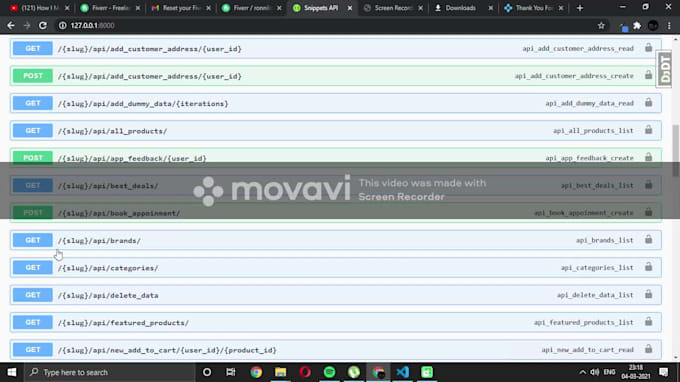Click lock icon for api_all_products_list endpoint

click(x=648, y=130)
